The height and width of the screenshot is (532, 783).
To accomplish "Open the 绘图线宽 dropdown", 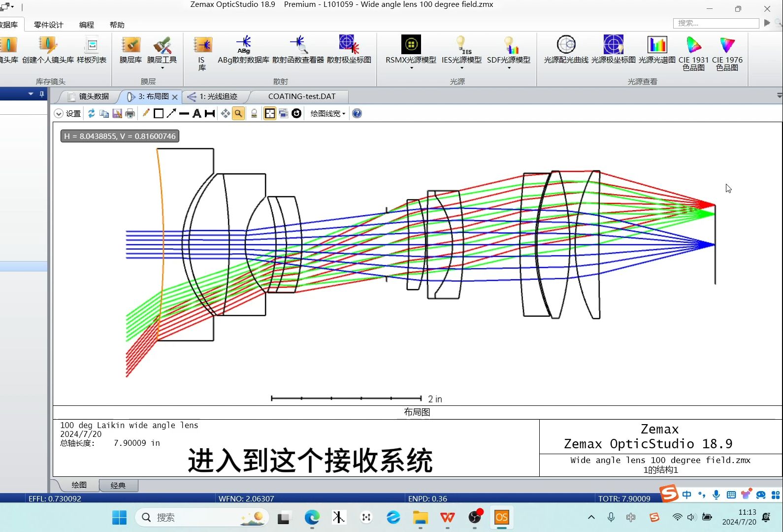I will [x=328, y=113].
